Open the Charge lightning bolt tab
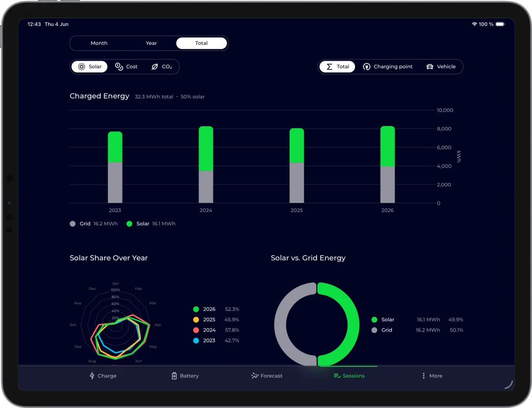The width and height of the screenshot is (532, 408). [92, 376]
